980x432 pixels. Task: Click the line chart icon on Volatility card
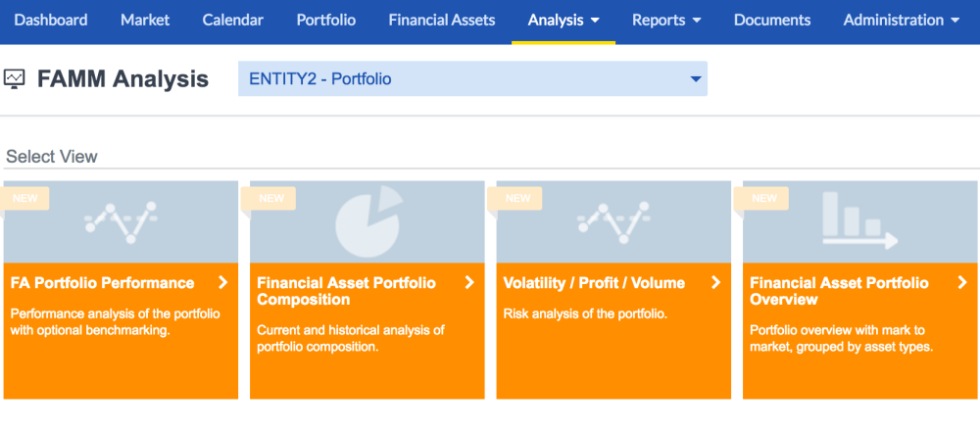pyautogui.click(x=613, y=222)
